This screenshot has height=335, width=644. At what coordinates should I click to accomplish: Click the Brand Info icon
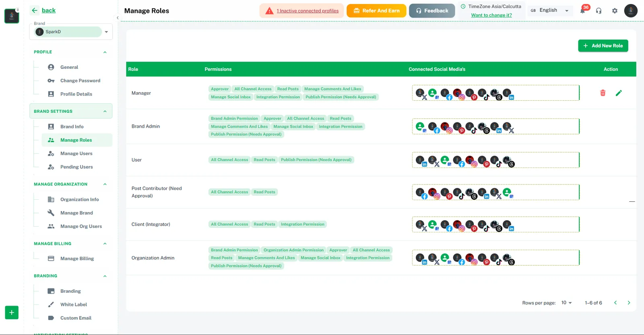coord(51,126)
